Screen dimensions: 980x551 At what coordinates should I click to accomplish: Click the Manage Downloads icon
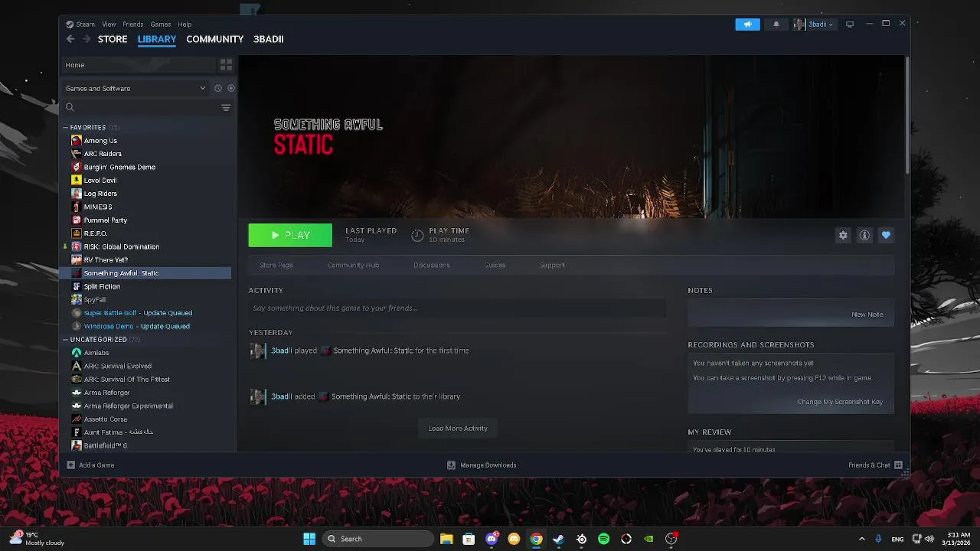452,465
